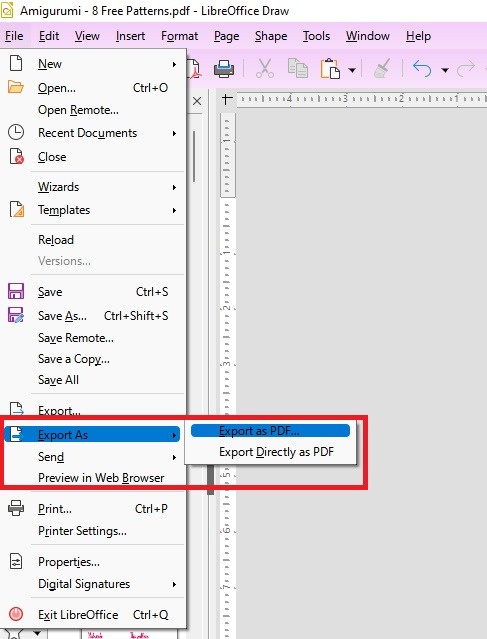Click the Export as PDF toolbar icon
This screenshot has height=639, width=487.
[x=194, y=68]
